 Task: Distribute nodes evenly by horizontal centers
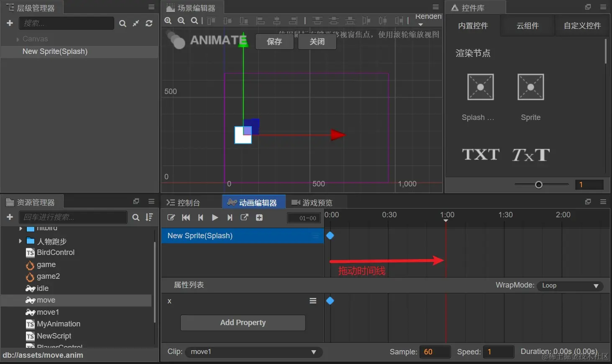(x=383, y=20)
